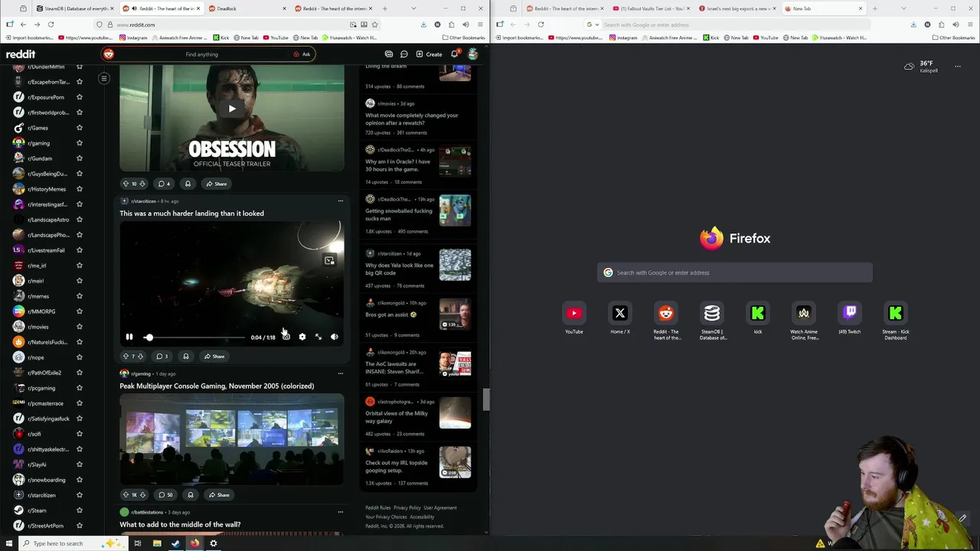The height and width of the screenshot is (551, 980).
Task: Open Firefox application menu in left window
Action: click(x=479, y=24)
